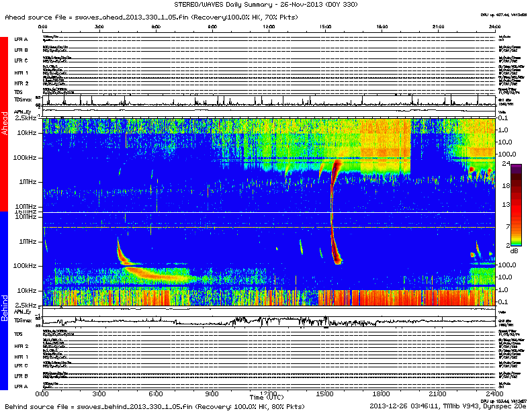The width and height of the screenshot is (532, 411).
Task: Click the processing timestamp at bottom right
Action: (446, 406)
